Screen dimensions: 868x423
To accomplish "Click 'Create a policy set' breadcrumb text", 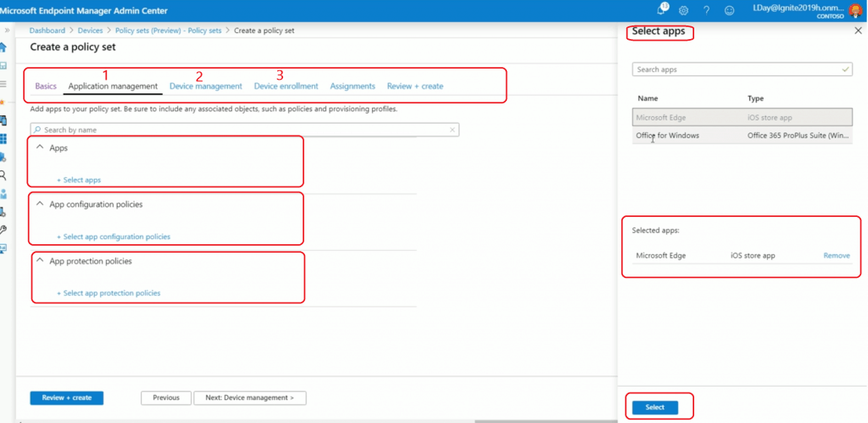I will tap(264, 31).
